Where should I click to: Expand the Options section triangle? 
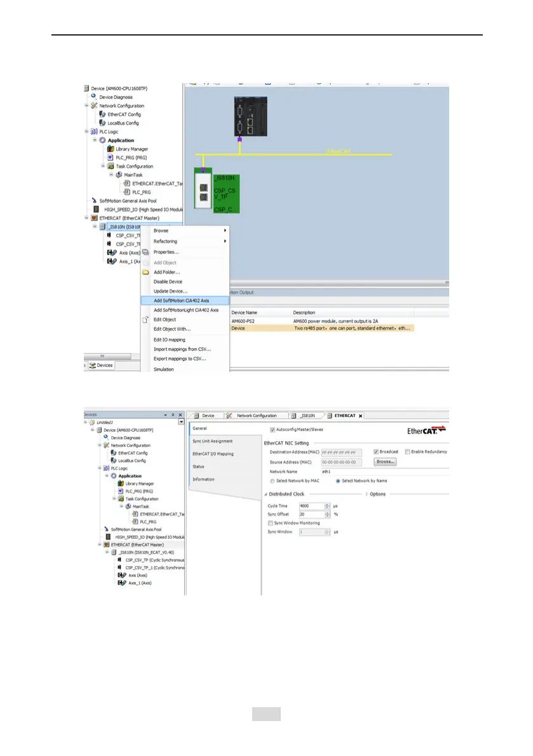coord(367,494)
